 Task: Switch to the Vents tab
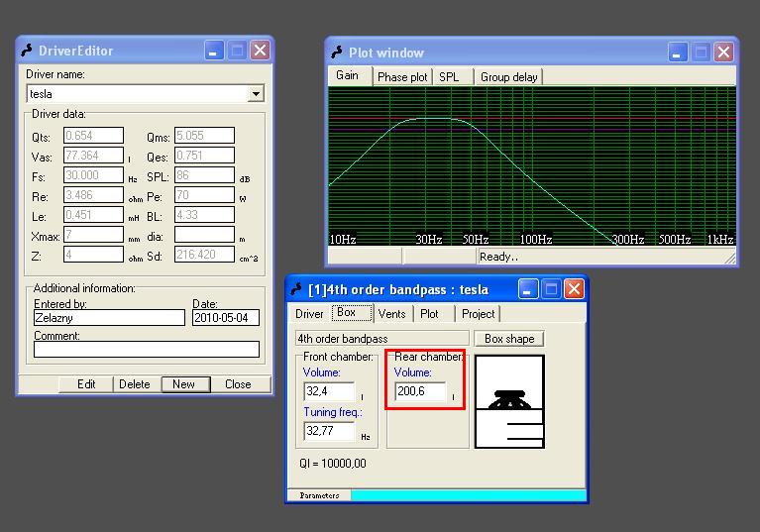[x=391, y=314]
